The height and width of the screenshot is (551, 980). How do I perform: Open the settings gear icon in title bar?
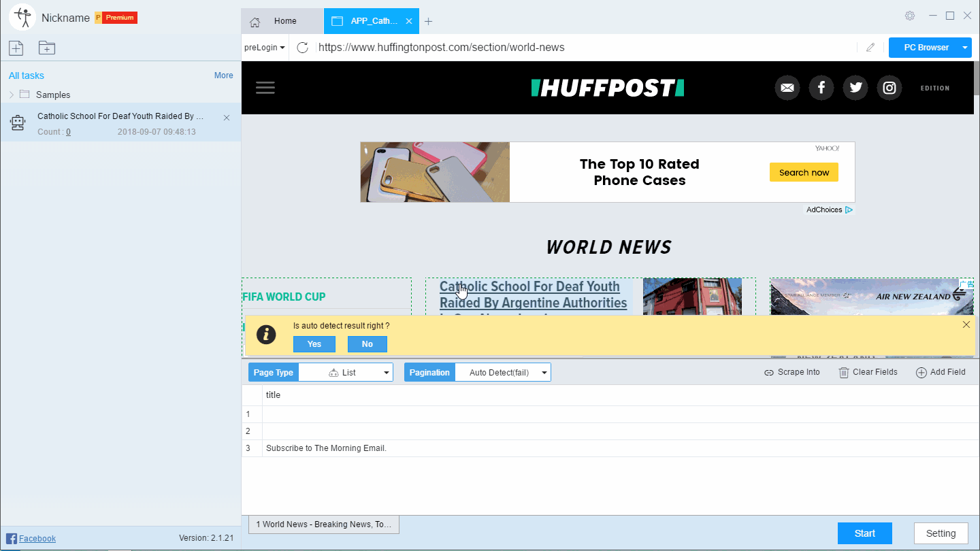click(910, 16)
